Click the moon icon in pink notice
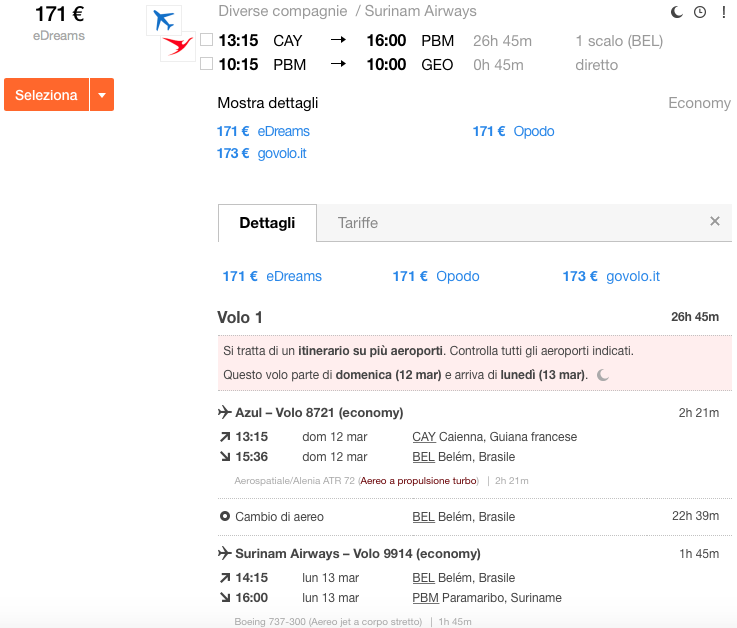The height and width of the screenshot is (628, 737). [603, 375]
